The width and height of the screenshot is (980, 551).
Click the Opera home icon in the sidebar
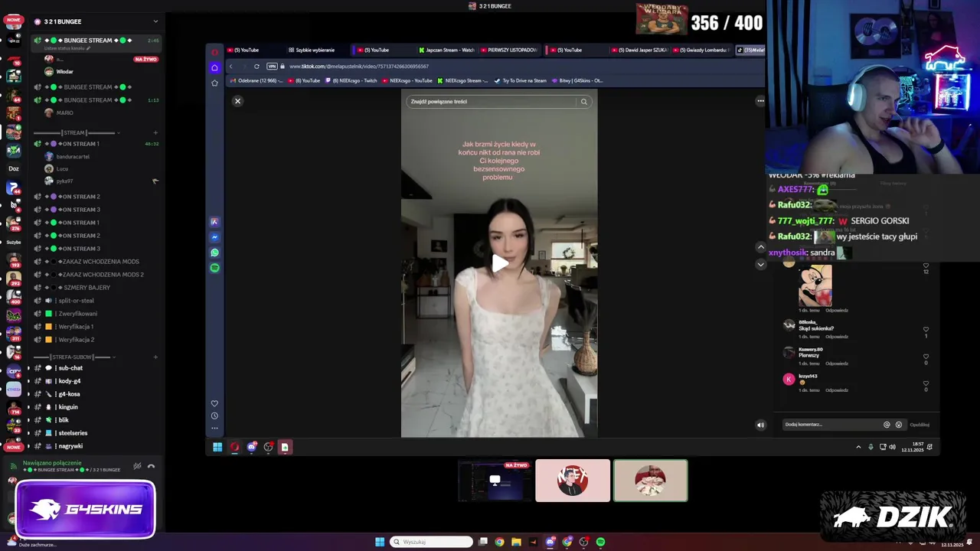[x=214, y=67]
